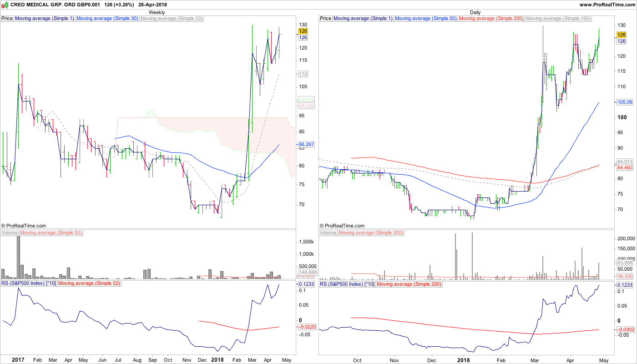Click the 84.460 red value tag
This screenshot has width=637, height=364.
tap(625, 168)
